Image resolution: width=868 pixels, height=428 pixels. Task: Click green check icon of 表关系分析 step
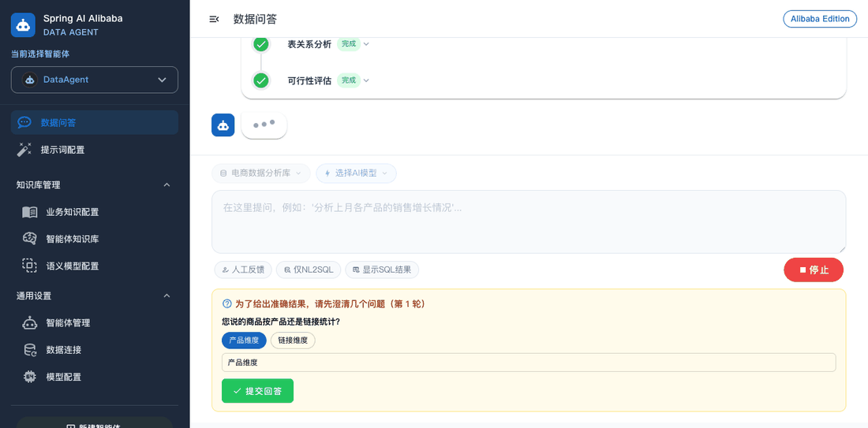[x=260, y=44]
